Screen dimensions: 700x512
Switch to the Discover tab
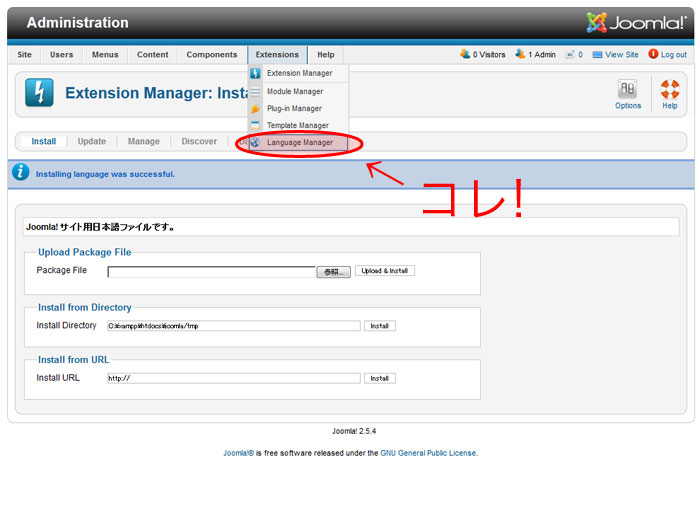(x=199, y=142)
